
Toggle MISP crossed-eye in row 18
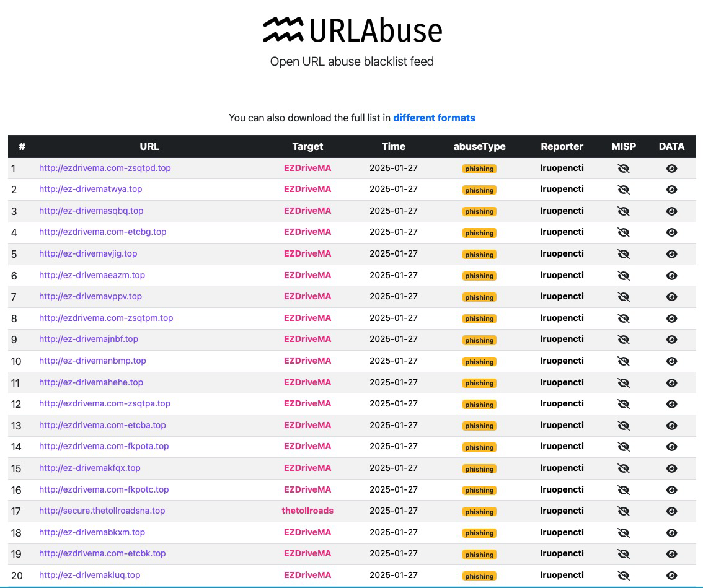624,532
